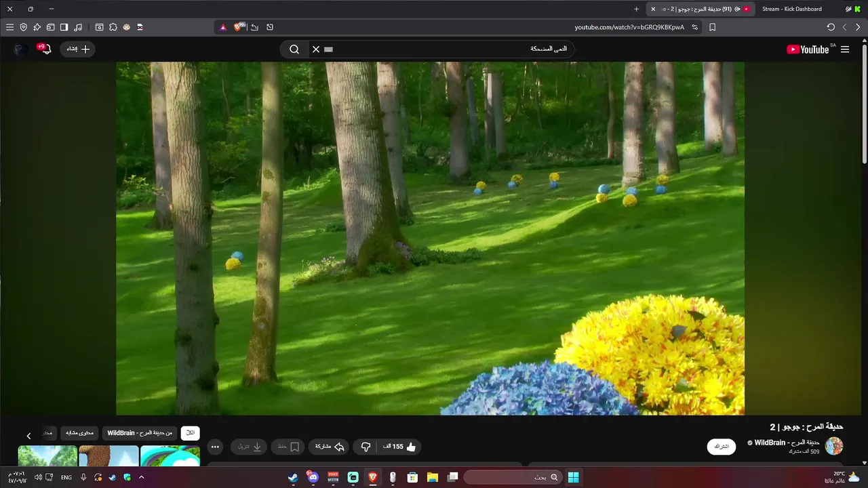Close the active YouTube tab

(653, 9)
